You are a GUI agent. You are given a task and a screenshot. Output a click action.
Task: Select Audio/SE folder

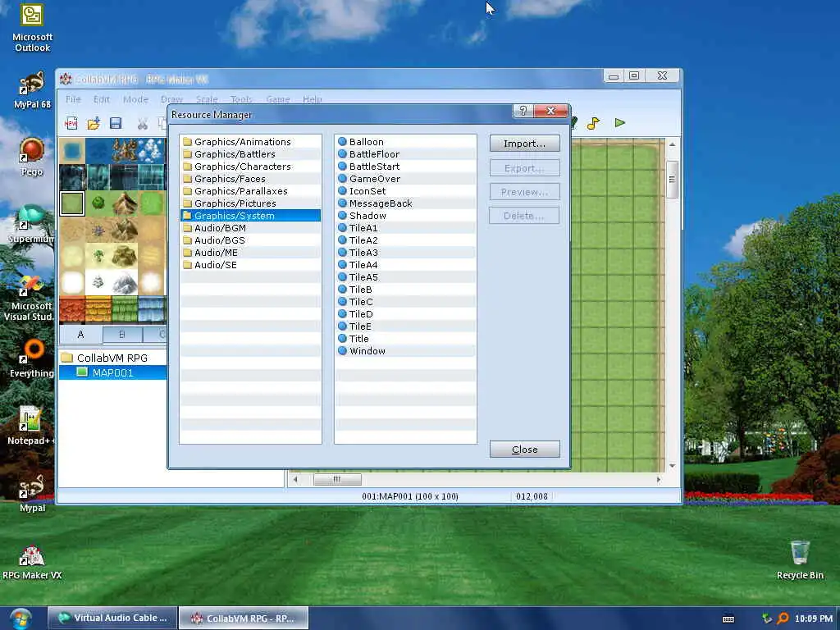click(x=250, y=265)
